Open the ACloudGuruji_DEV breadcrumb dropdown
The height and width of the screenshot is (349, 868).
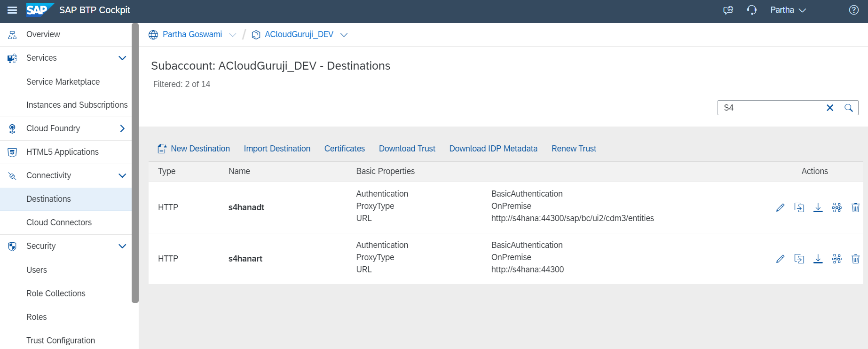pos(344,35)
